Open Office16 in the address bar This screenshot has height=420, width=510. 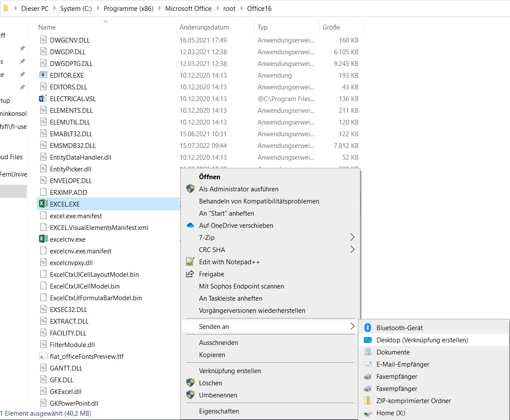click(259, 8)
